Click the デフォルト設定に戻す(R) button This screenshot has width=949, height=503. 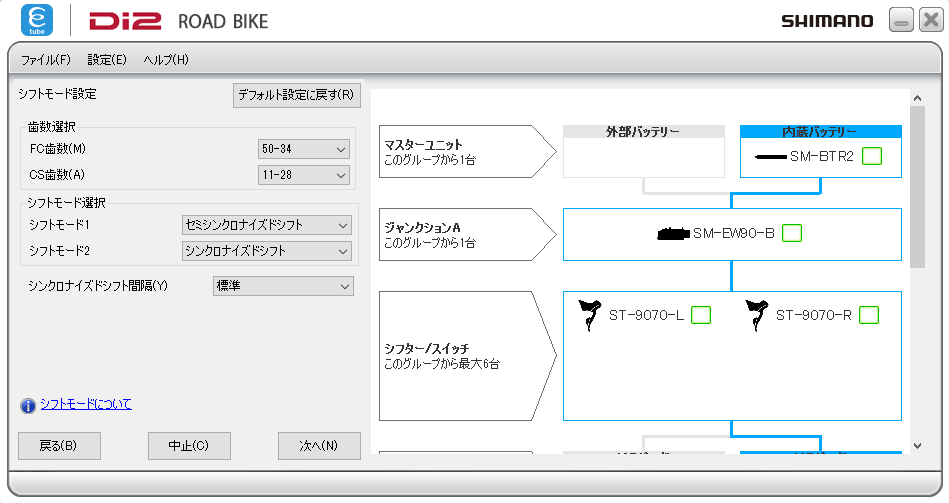[297, 95]
